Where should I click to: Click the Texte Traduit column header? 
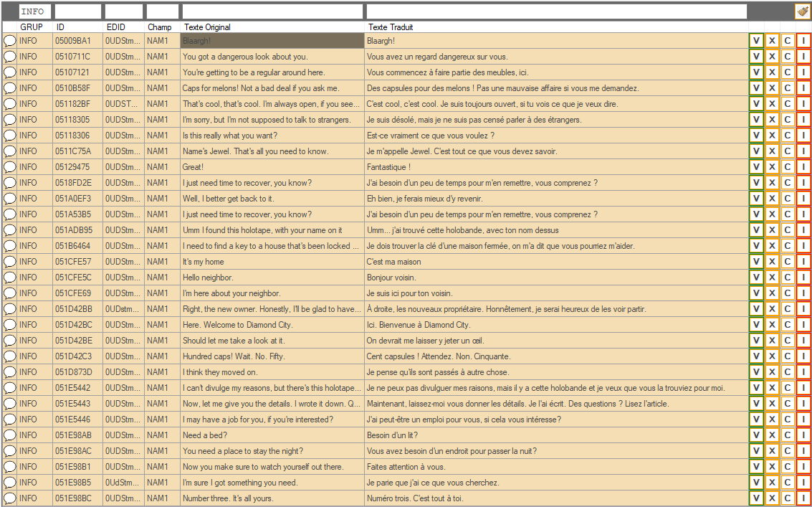click(x=391, y=27)
